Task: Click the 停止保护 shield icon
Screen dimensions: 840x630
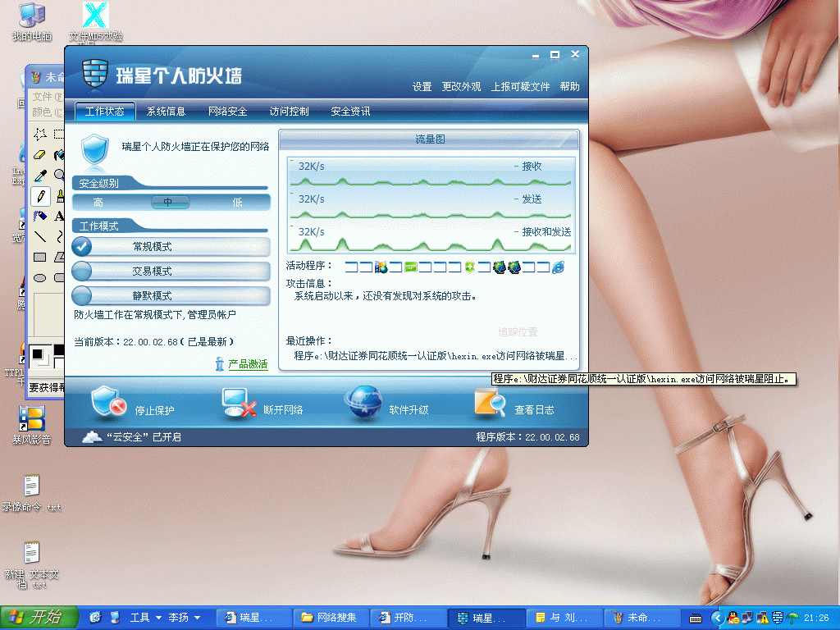Action: (x=108, y=402)
